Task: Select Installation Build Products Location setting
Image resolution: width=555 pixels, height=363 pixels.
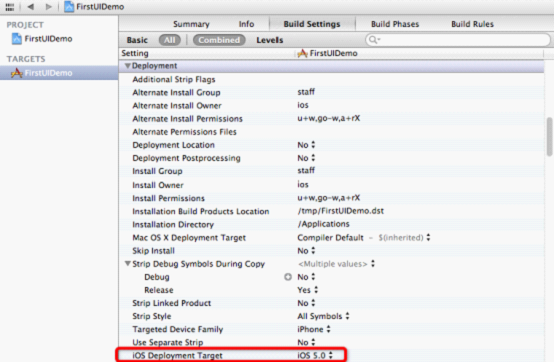Action: click(201, 211)
